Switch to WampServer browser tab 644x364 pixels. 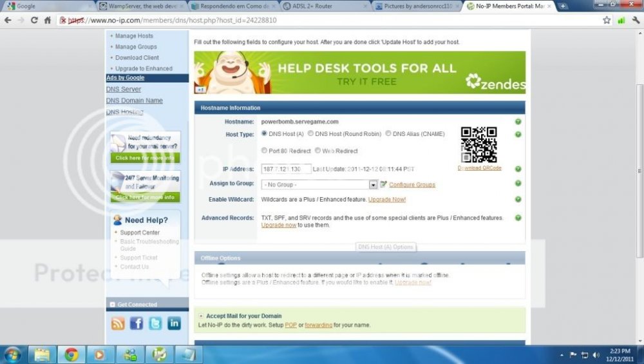point(143,6)
